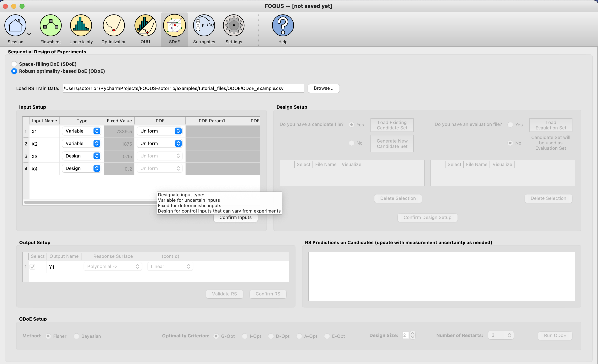Click the Delete Selection button under candidate table
Viewport: 598px width, 364px height.
click(x=398, y=198)
